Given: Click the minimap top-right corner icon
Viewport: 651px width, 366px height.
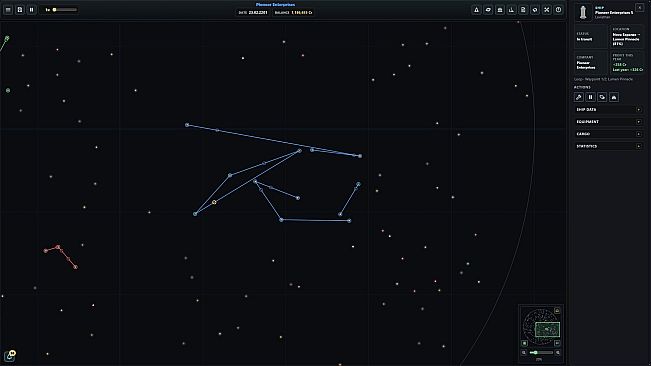Looking at the screenshot, I should [557, 310].
